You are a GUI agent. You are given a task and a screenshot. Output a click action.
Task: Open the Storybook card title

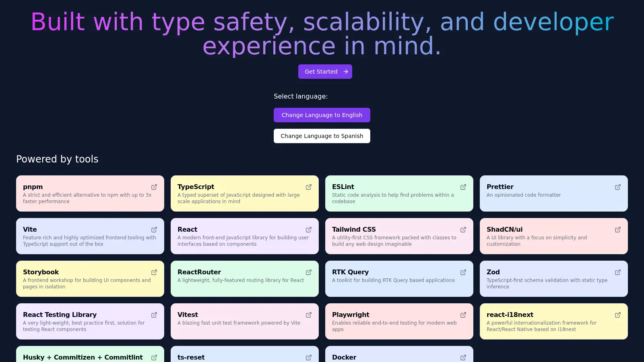tap(41, 272)
